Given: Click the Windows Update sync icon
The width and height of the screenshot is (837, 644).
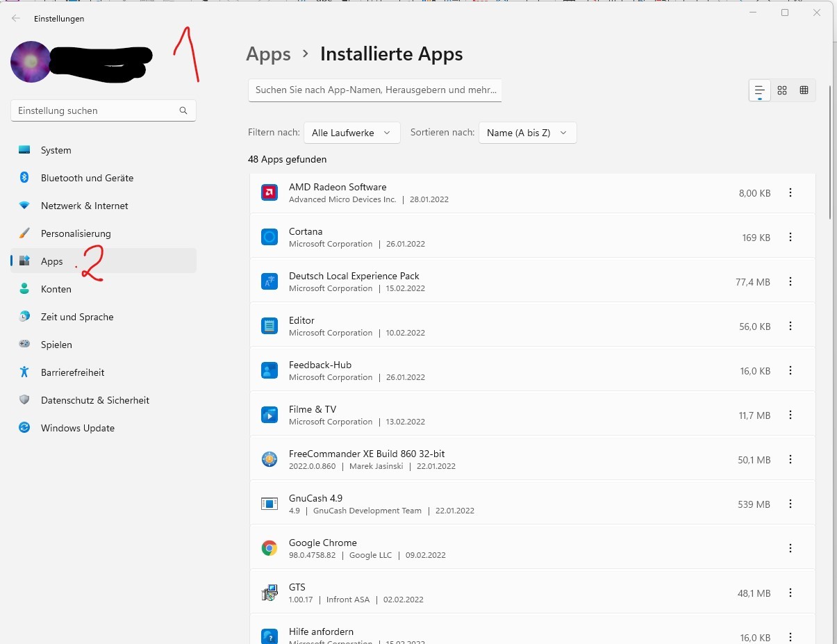Looking at the screenshot, I should (x=24, y=428).
